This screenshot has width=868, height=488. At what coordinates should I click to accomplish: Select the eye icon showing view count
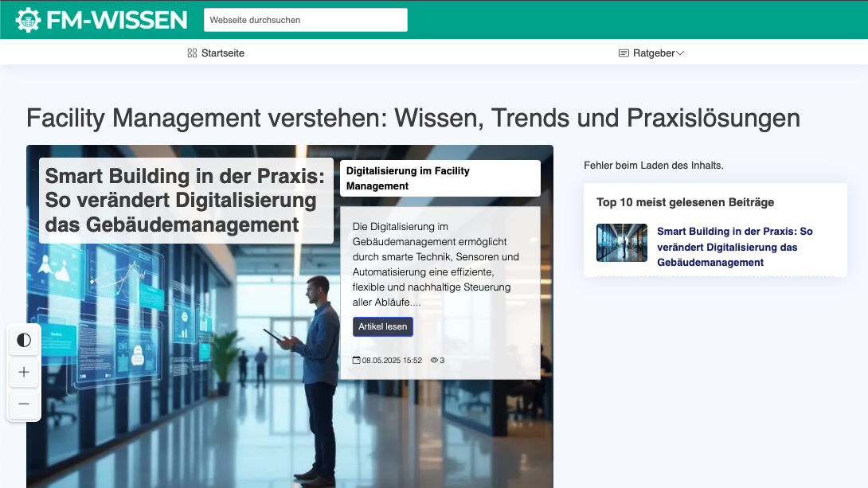[x=434, y=360]
